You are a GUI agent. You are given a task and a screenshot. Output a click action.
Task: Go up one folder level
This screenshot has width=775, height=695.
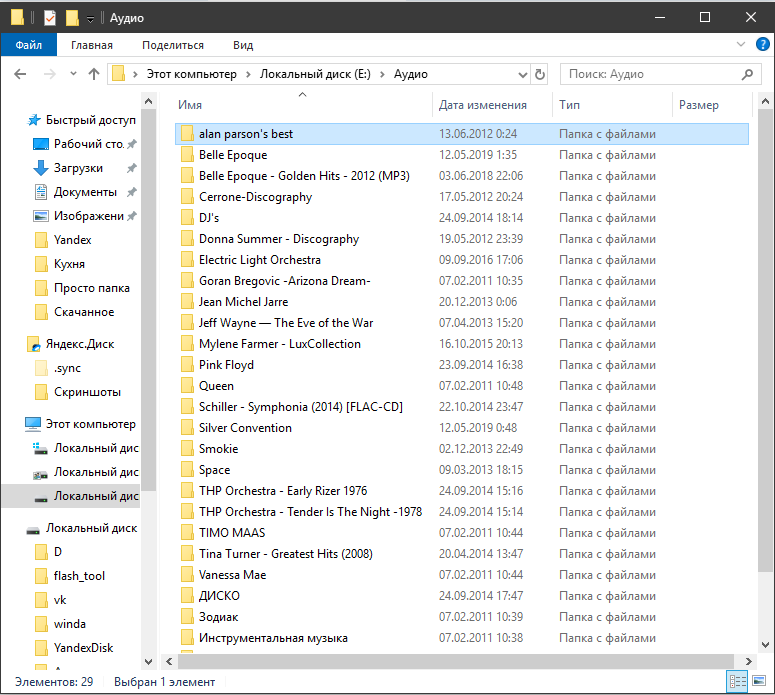pyautogui.click(x=94, y=74)
